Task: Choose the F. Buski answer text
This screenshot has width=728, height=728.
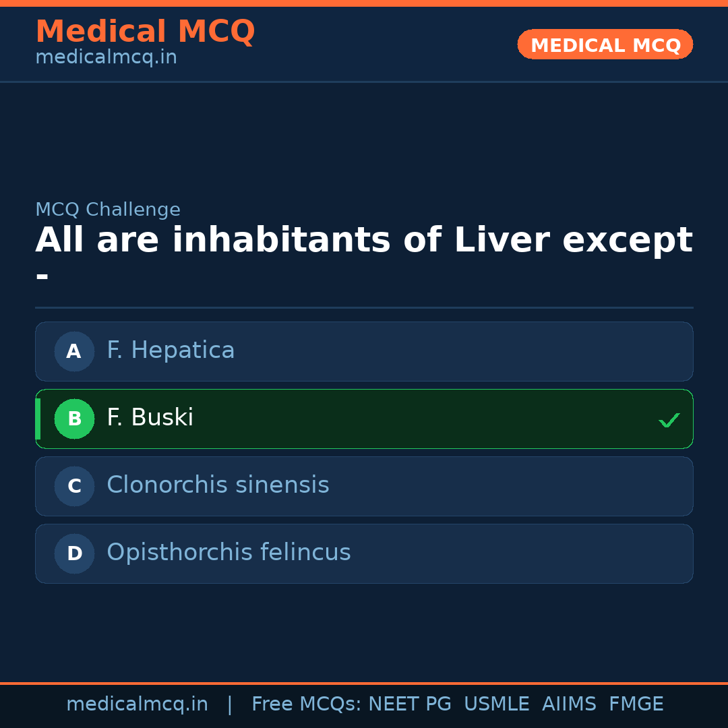Action: coord(150,418)
